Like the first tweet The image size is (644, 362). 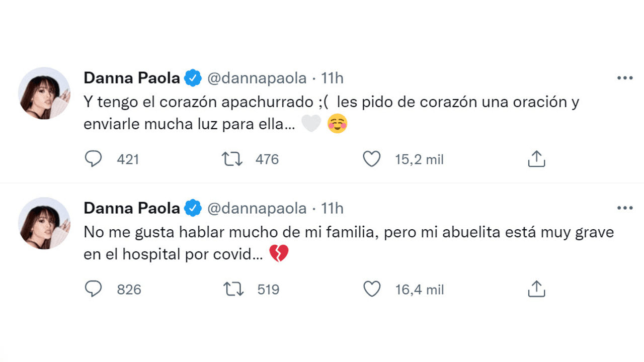pos(372,159)
